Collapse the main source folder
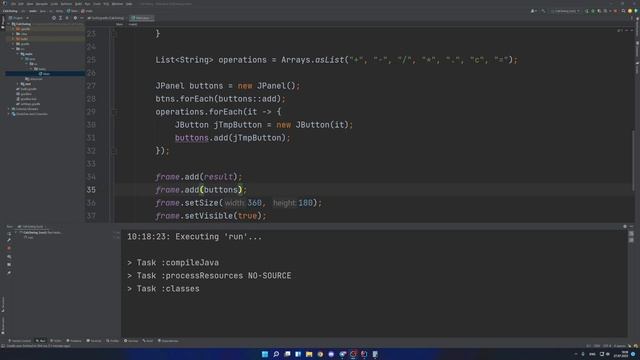Screen dimensions: 640x360 [x=18, y=54]
